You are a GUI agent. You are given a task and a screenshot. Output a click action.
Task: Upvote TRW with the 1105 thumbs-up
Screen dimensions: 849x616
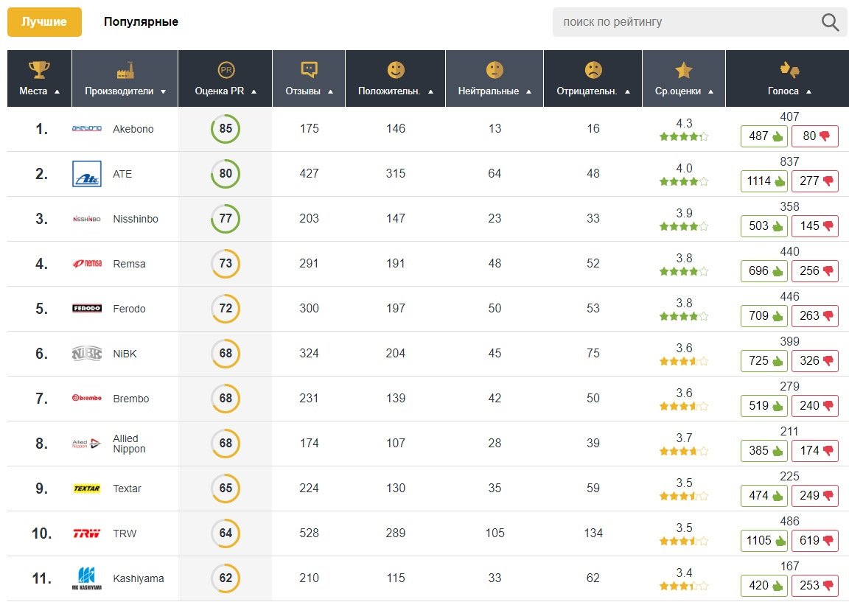coord(764,541)
